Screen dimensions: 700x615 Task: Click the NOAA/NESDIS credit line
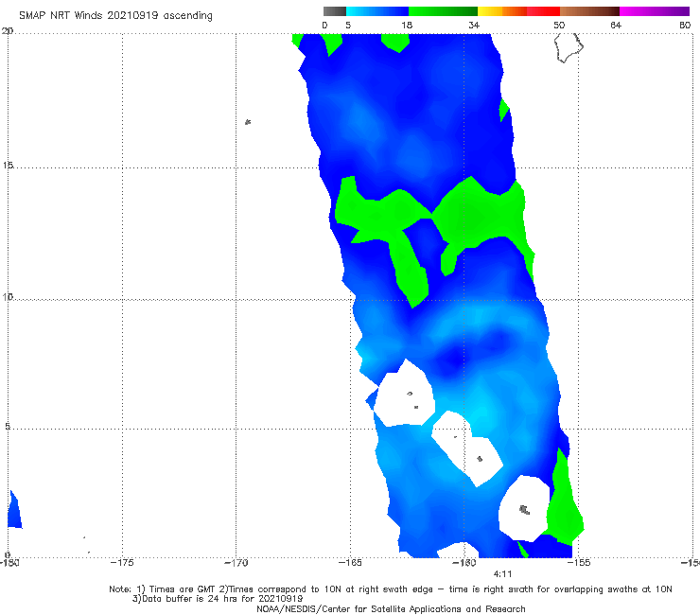(391, 608)
